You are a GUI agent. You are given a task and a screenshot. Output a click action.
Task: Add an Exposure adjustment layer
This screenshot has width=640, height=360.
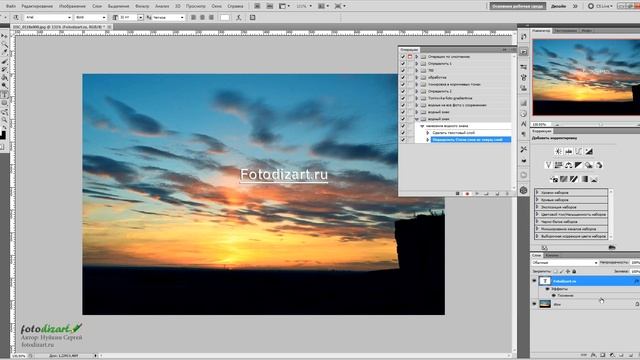coord(589,151)
